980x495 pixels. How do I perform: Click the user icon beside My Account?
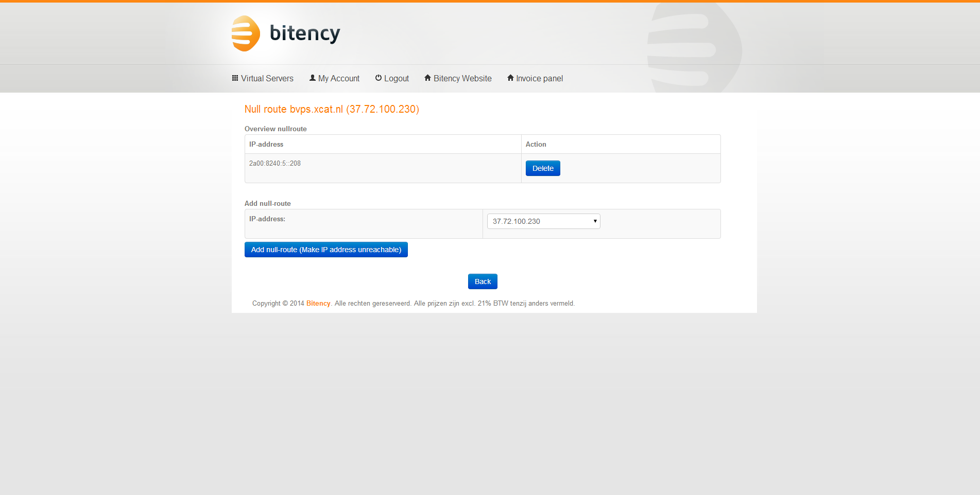(312, 78)
